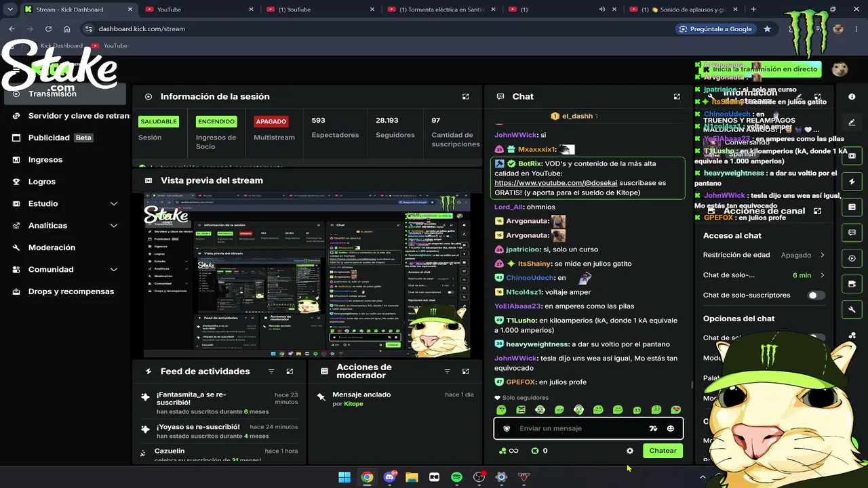The width and height of the screenshot is (868, 488).
Task: Open the Windows Start menu
Action: [344, 477]
